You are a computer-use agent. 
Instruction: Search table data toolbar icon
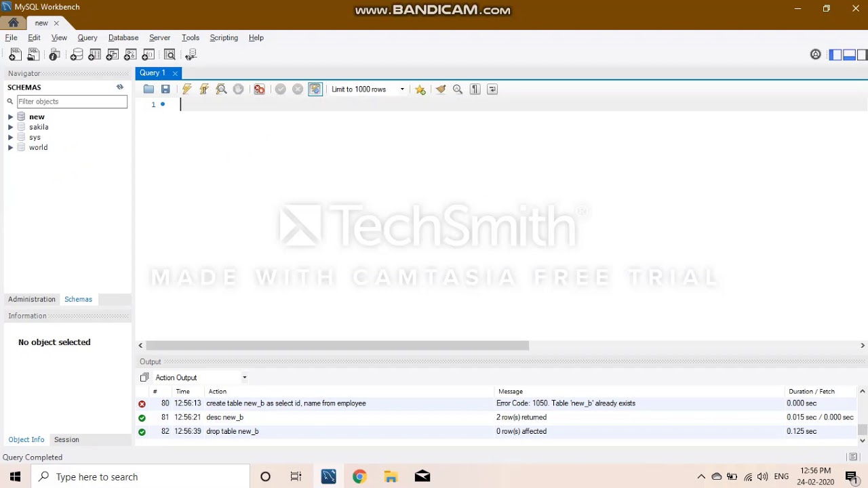[x=170, y=55]
